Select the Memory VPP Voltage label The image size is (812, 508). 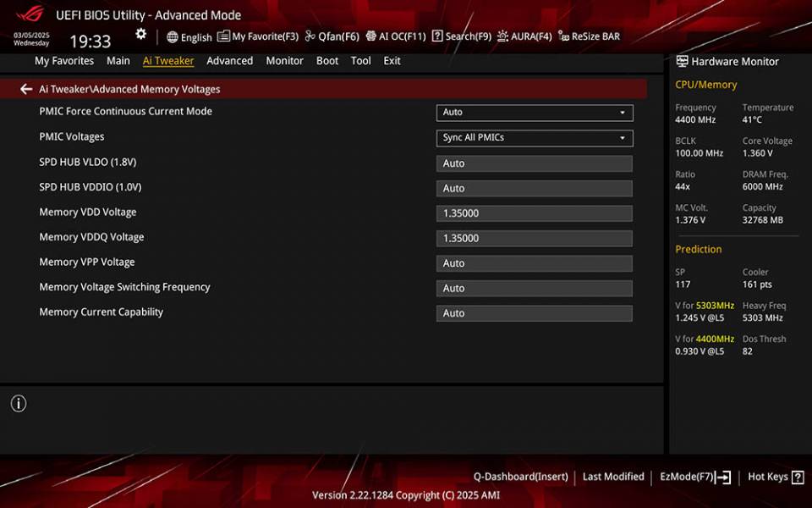click(x=87, y=262)
